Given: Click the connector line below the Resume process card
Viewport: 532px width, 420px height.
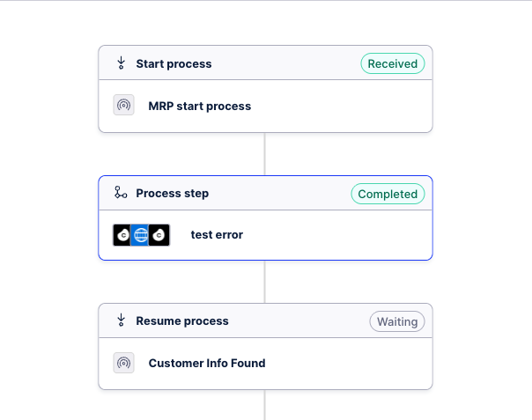Looking at the screenshot, I should (x=265, y=405).
